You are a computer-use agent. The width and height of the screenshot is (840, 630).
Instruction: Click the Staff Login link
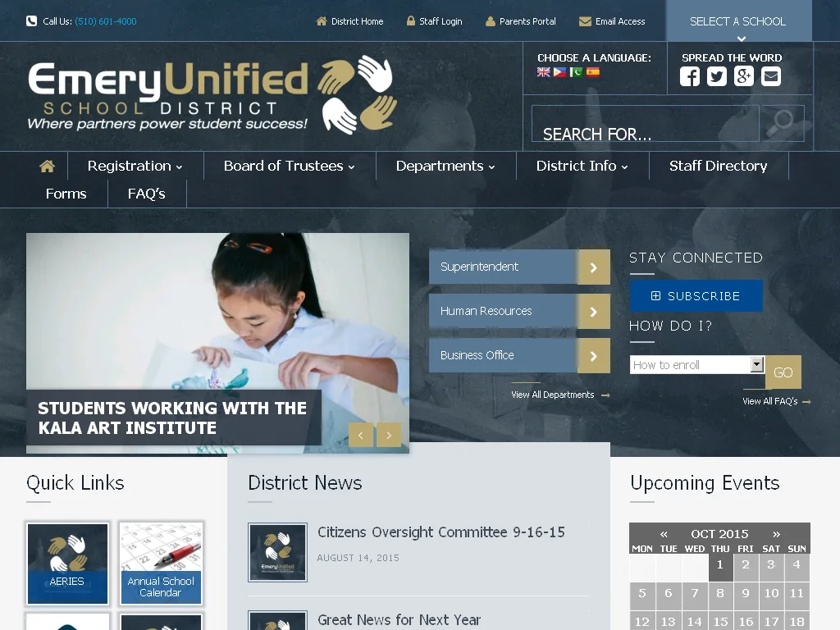pos(441,21)
